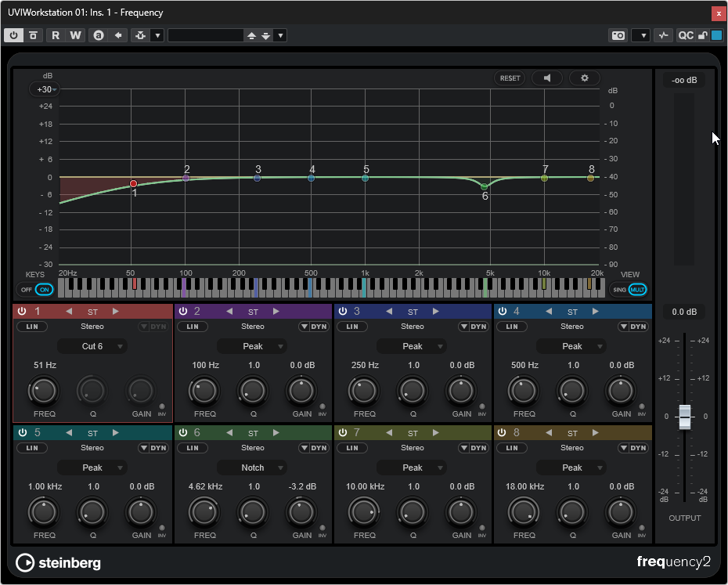The height and width of the screenshot is (585, 728).
Task: Open the +30 dB display range dropdown
Action: (x=45, y=89)
